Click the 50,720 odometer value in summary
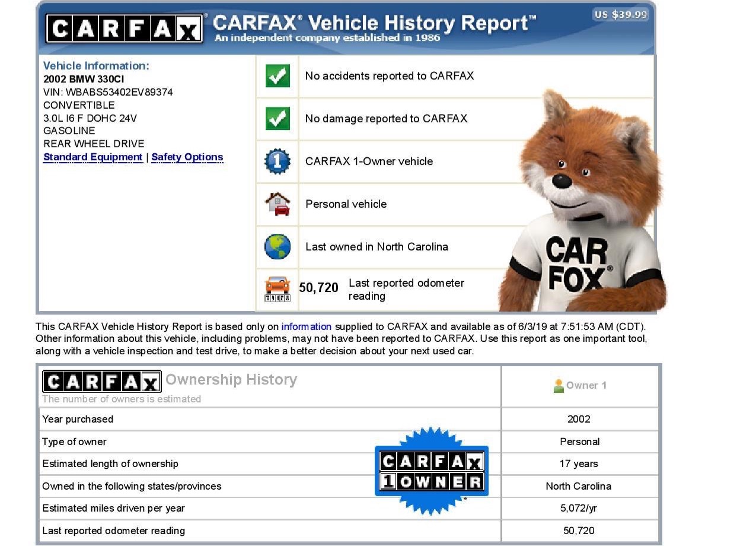The width and height of the screenshot is (756, 546). [318, 288]
